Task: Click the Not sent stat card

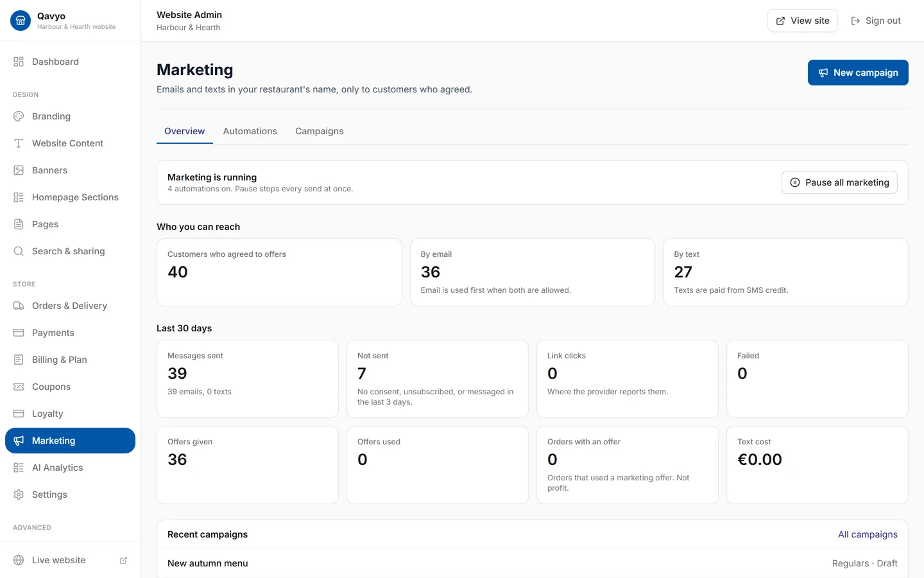Action: [x=438, y=379]
